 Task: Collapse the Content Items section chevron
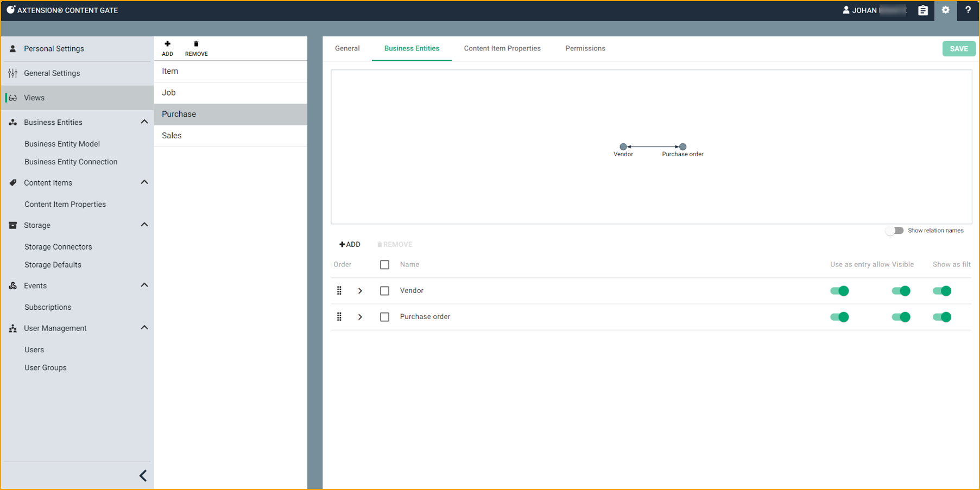click(144, 182)
